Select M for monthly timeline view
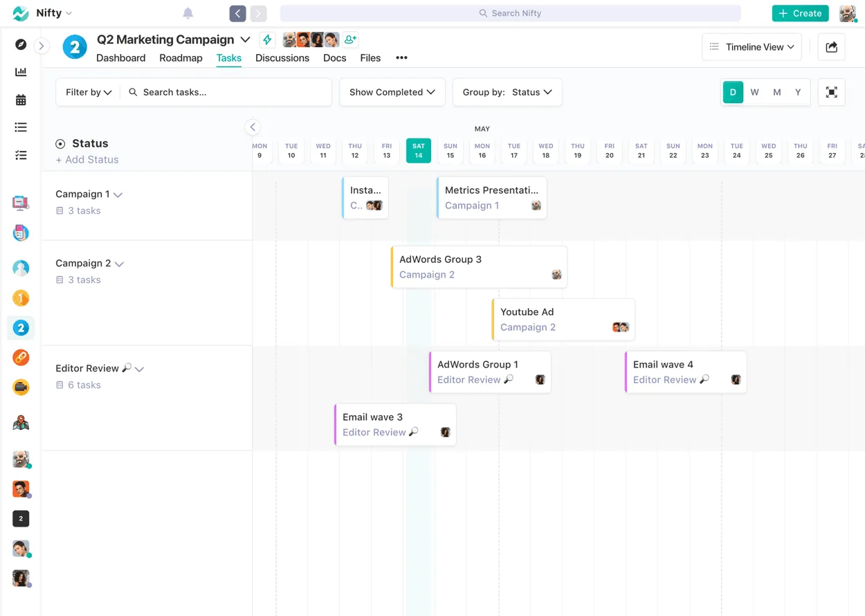 point(776,91)
